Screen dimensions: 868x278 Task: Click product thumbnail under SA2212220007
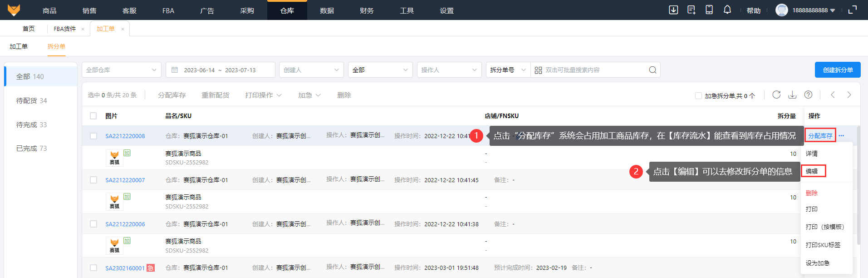(114, 202)
